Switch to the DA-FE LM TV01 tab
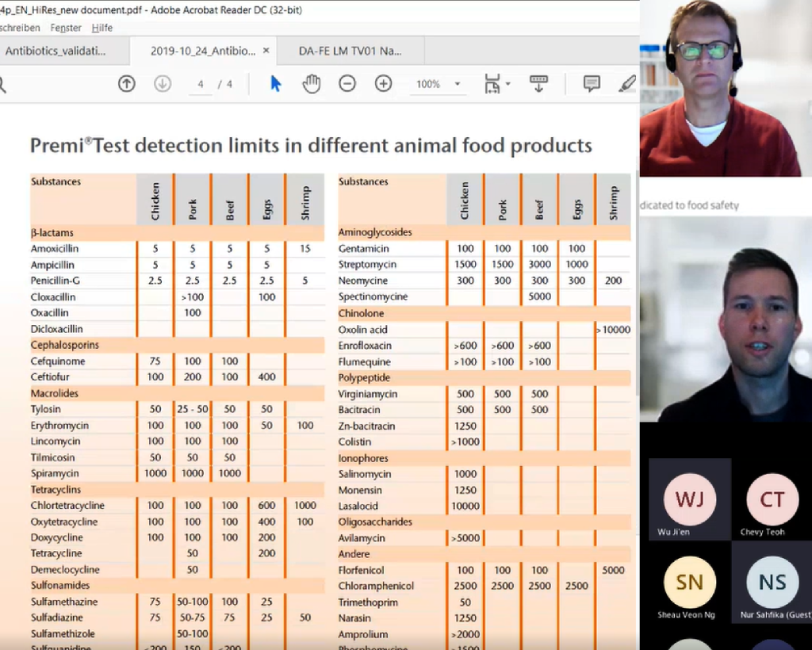This screenshot has width=812, height=650. (350, 51)
